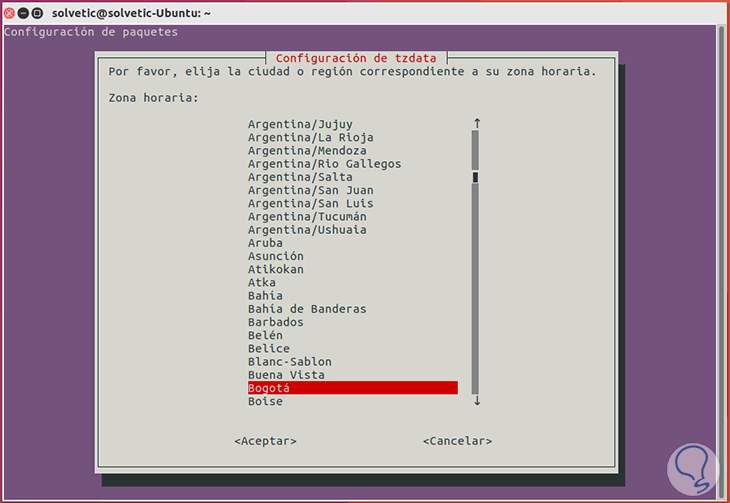
Task: Click the list's down scroll arrow
Action: (x=477, y=401)
